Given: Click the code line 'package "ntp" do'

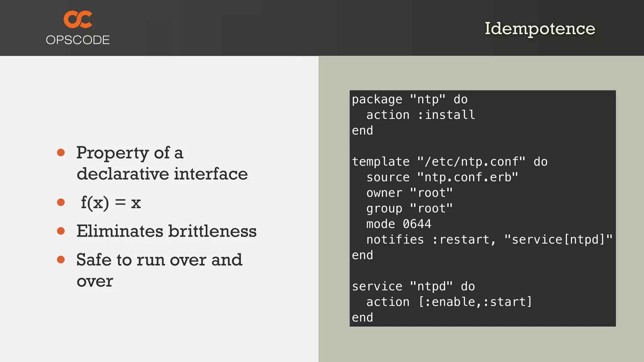Looking at the screenshot, I should [410, 100].
